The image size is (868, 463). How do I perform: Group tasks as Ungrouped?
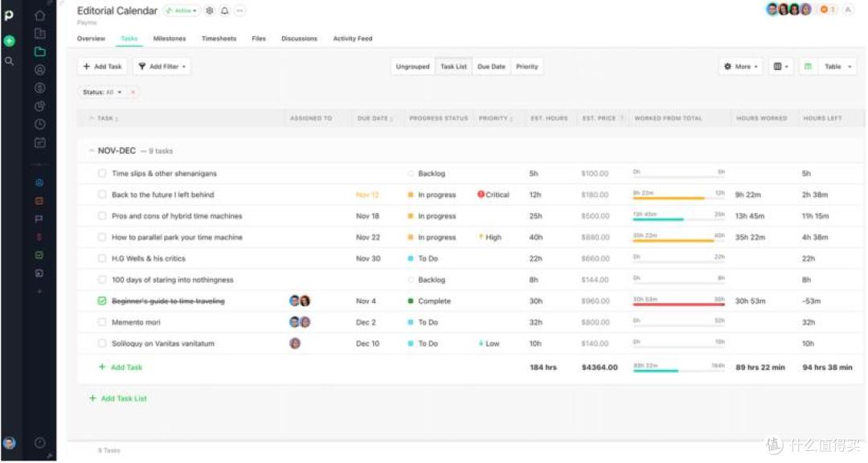coord(413,67)
